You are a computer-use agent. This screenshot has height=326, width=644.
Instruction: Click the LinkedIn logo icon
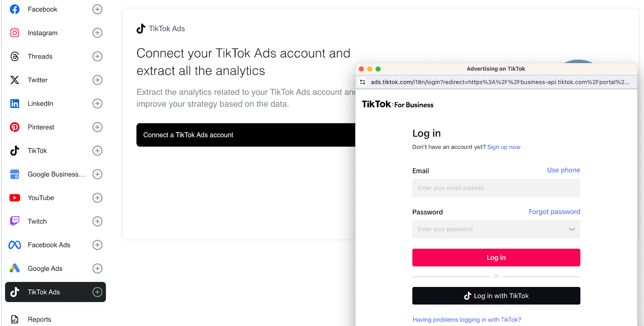14,104
